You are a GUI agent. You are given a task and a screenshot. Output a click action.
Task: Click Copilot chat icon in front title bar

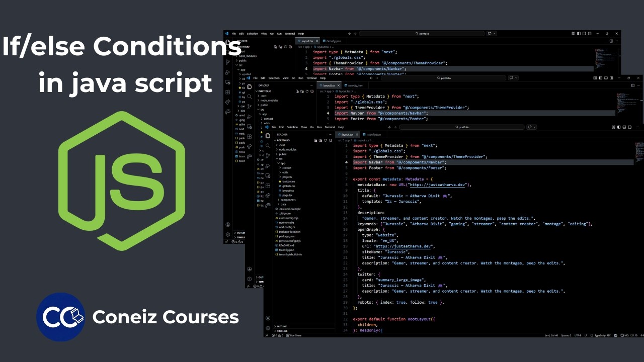[530, 127]
